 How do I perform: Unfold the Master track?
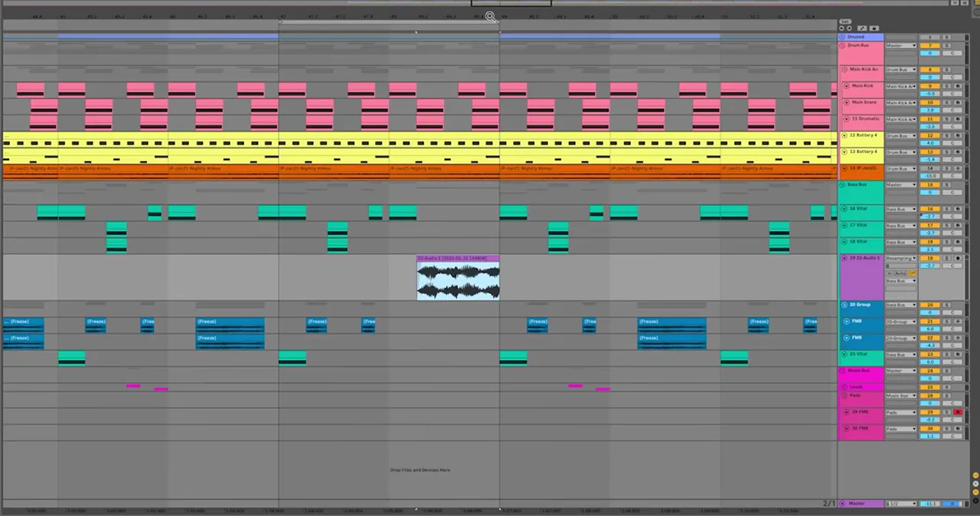point(842,503)
